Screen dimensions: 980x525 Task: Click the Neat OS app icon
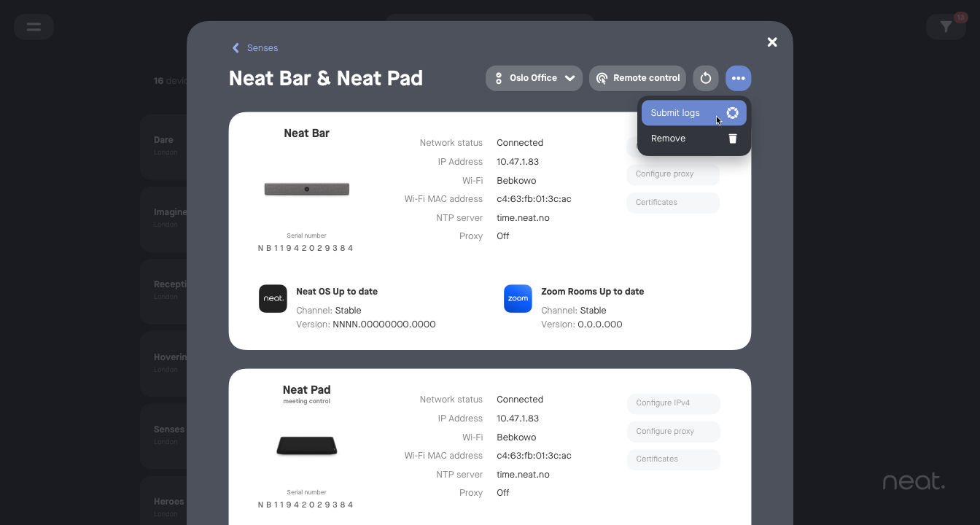pyautogui.click(x=273, y=298)
